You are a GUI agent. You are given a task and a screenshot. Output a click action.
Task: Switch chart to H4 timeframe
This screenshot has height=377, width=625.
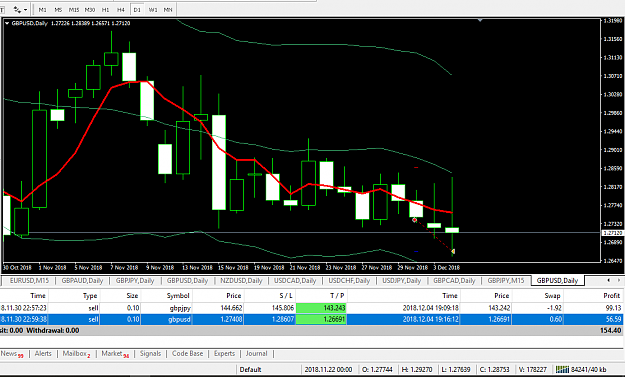(x=121, y=10)
